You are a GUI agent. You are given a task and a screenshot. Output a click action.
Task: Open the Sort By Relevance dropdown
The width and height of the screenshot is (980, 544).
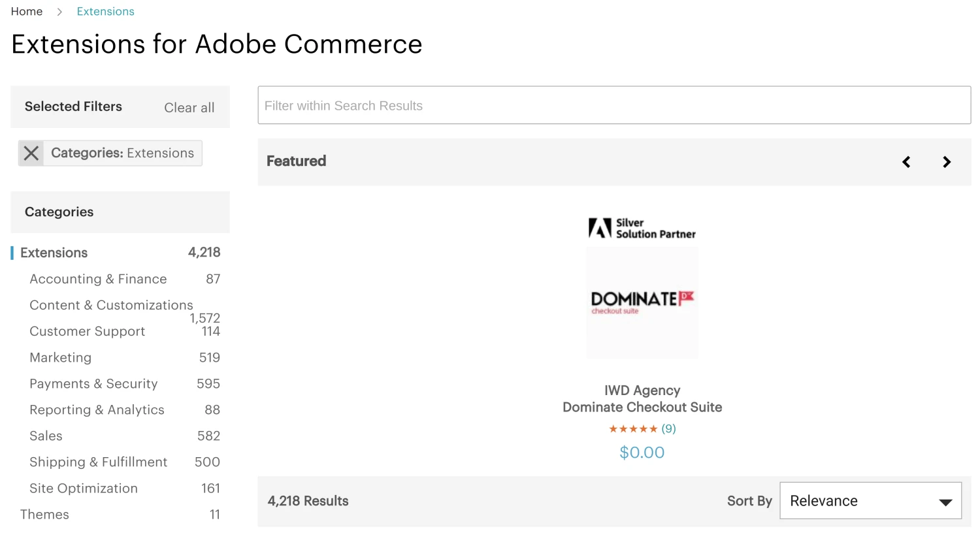pos(870,501)
